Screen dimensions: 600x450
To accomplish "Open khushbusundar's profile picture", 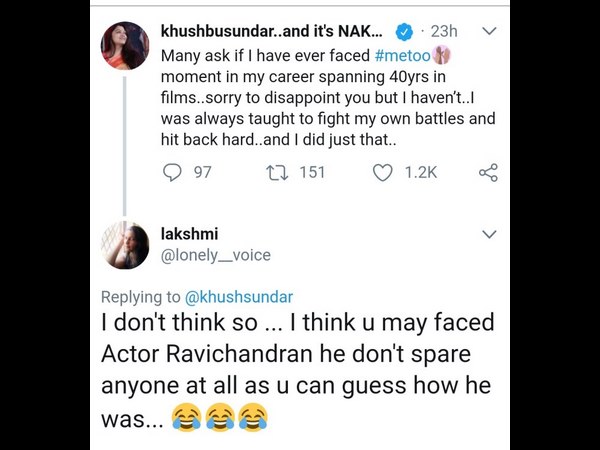I will tap(125, 45).
